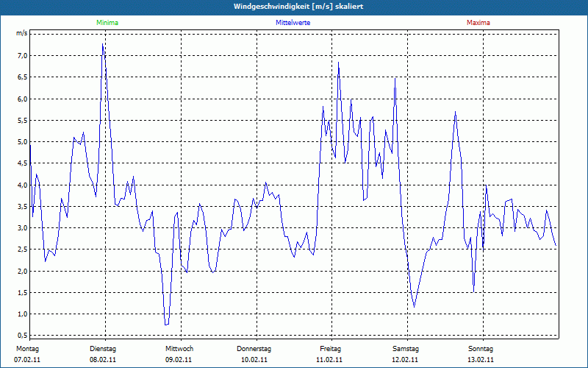
Task: Click the red Maxima legend label
Action: pyautogui.click(x=478, y=23)
